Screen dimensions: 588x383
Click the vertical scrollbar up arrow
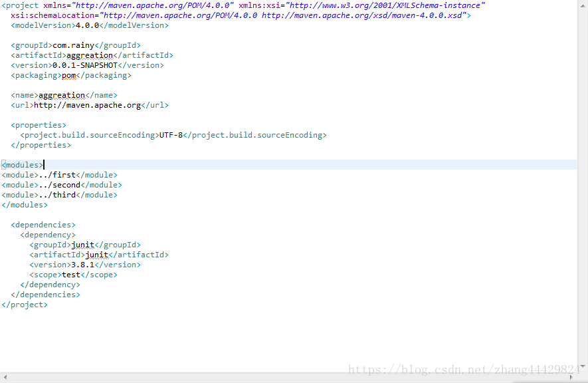pyautogui.click(x=583, y=7)
